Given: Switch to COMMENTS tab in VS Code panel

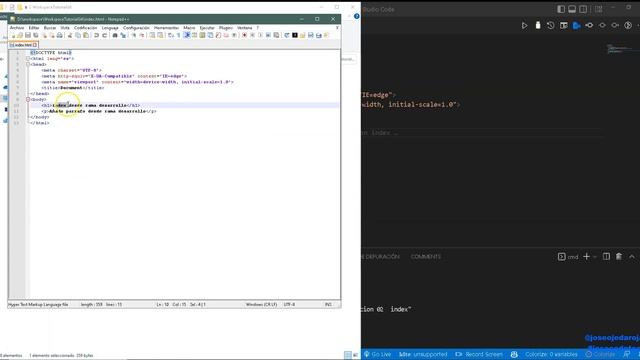Looking at the screenshot, I should 426,256.
